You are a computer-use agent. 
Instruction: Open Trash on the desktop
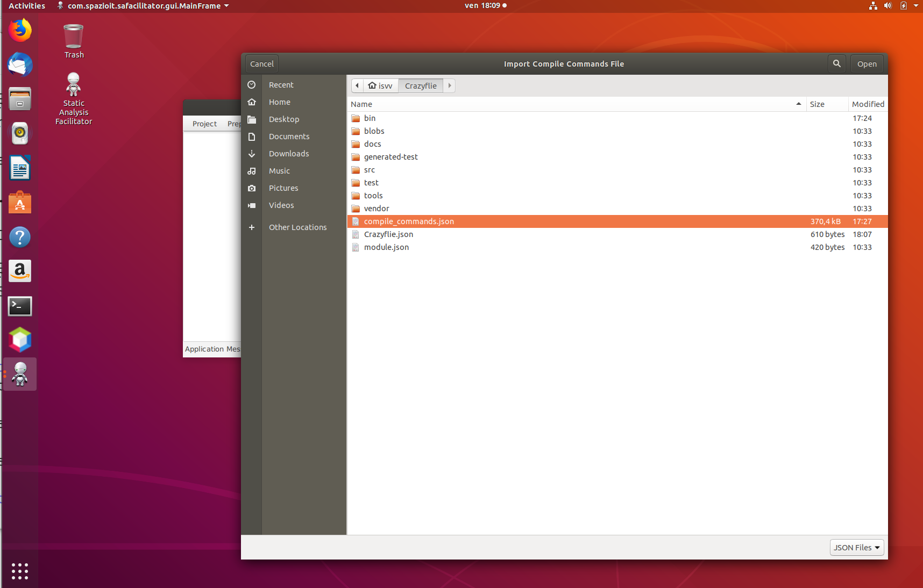click(x=74, y=41)
